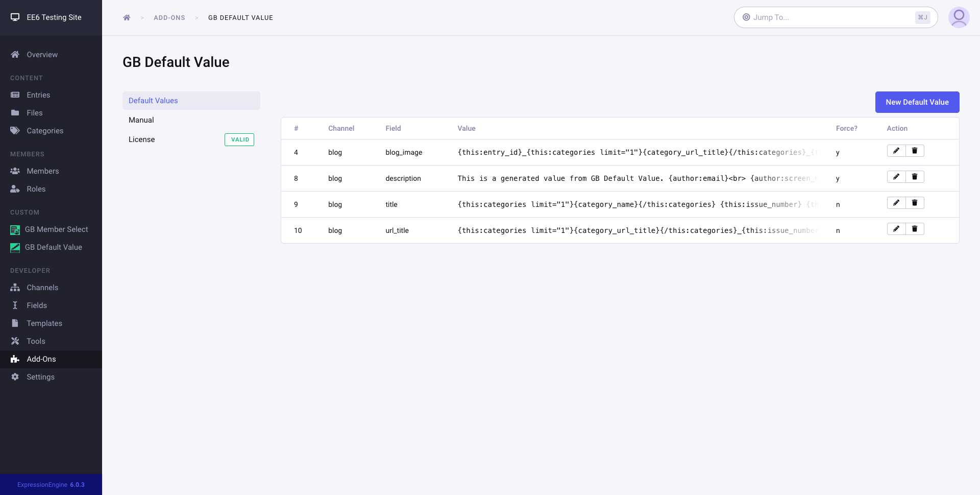Click the description field cell
Screen dimensions: 980x495
click(403, 178)
